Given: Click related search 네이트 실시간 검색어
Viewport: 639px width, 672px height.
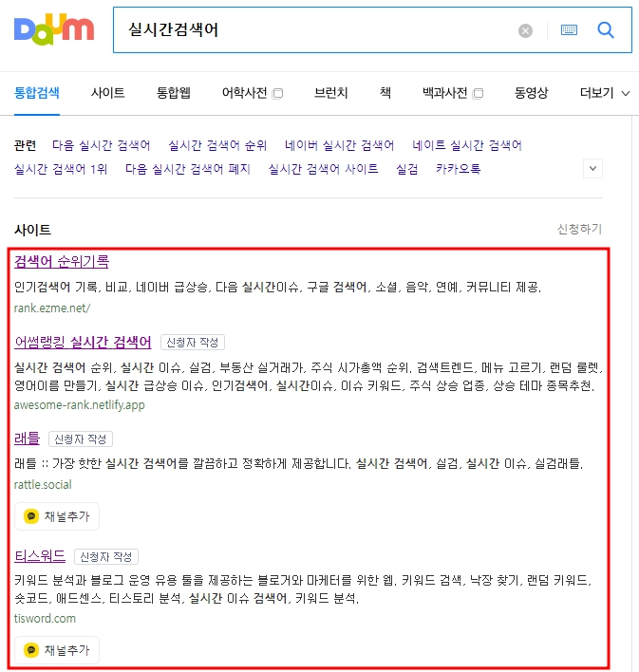Looking at the screenshot, I should point(466,145).
